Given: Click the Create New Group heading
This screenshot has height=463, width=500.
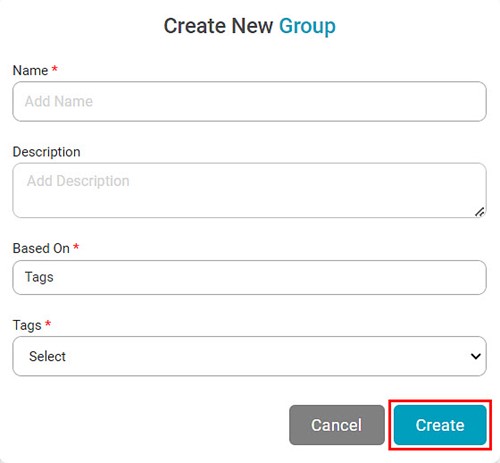Looking at the screenshot, I should pos(250,26).
